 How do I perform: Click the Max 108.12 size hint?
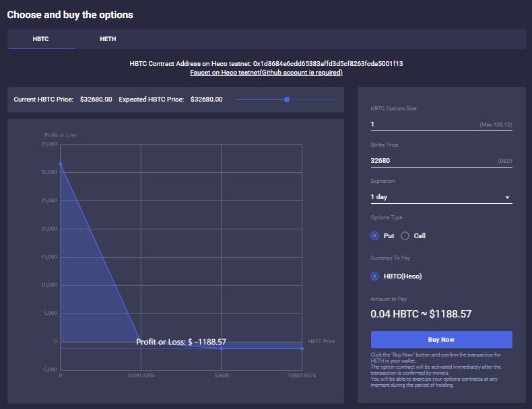[495, 125]
